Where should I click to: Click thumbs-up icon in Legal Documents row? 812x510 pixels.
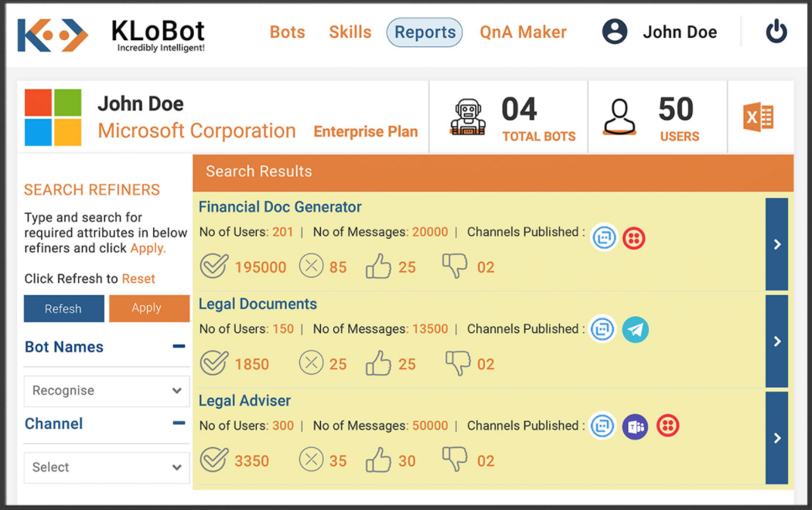coord(379,362)
